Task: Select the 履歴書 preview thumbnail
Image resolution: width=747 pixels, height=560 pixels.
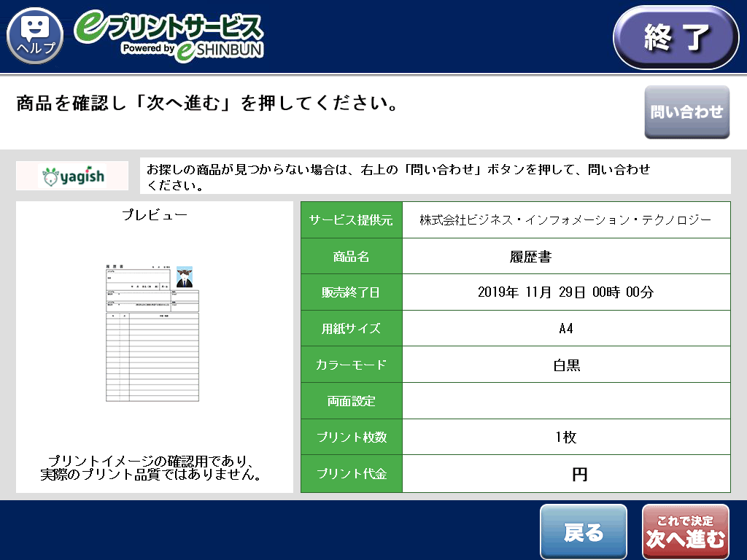Action: pos(152,332)
